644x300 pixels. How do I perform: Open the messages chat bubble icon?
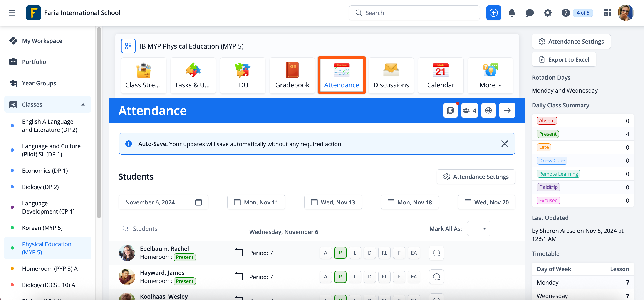coord(530,13)
